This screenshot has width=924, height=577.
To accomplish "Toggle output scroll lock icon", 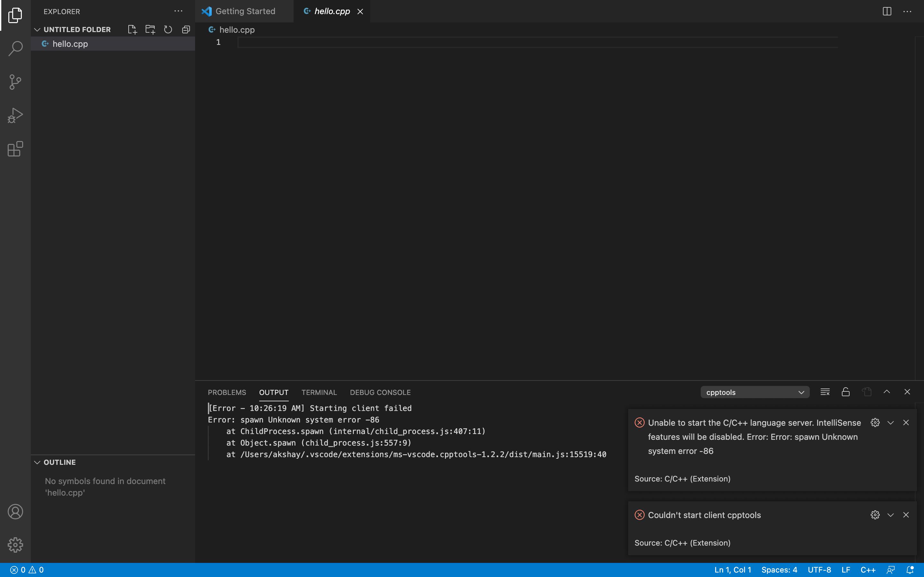I will [x=845, y=392].
